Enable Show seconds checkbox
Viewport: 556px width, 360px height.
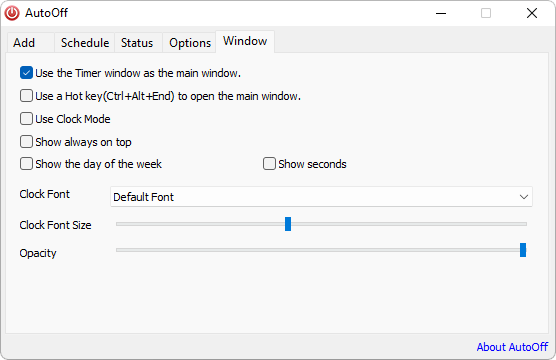[x=269, y=164]
